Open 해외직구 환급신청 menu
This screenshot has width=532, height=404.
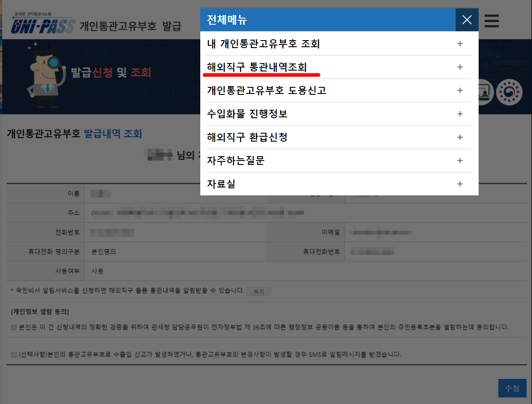tap(339, 137)
